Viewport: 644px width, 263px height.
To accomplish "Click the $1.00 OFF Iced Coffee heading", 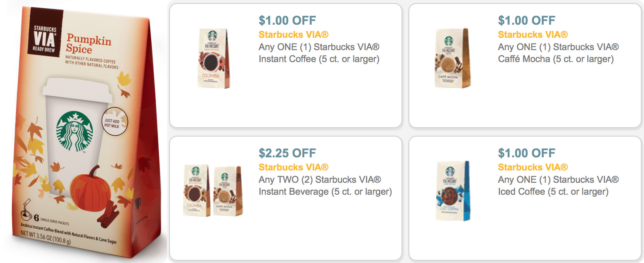I will [527, 153].
